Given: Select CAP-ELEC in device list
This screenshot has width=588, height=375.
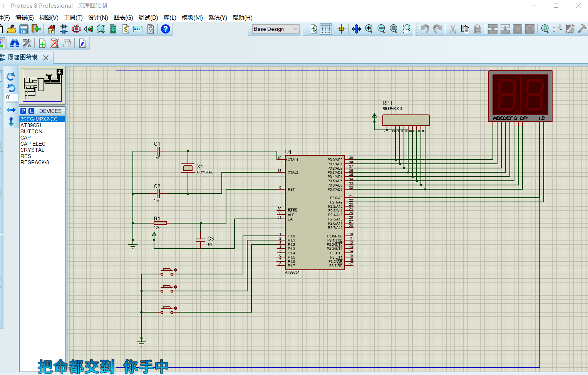Looking at the screenshot, I should pos(42,144).
